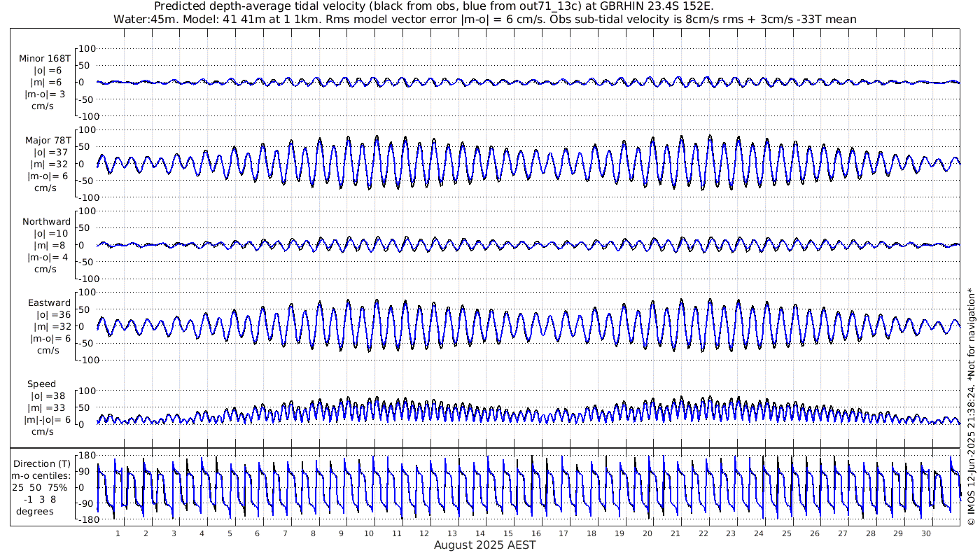Click the -90 tick on Direction axis
Screen dimensions: 980x560
point(86,503)
